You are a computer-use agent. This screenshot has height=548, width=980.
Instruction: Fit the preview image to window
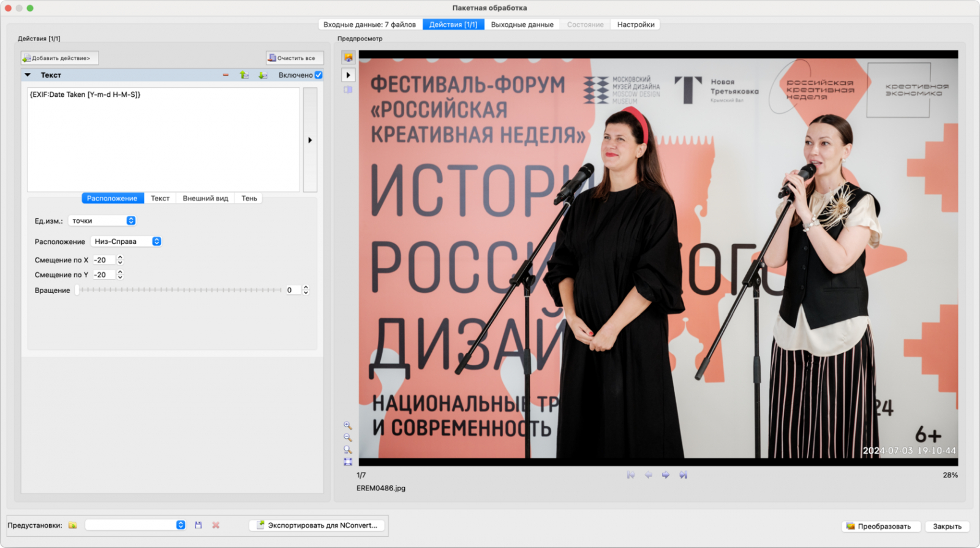(348, 462)
